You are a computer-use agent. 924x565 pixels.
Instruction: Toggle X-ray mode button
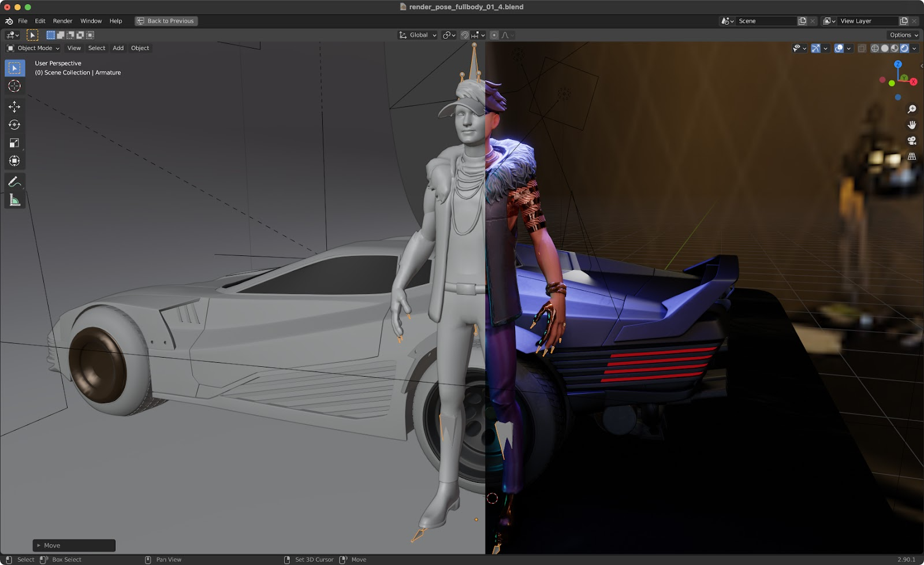(862, 49)
